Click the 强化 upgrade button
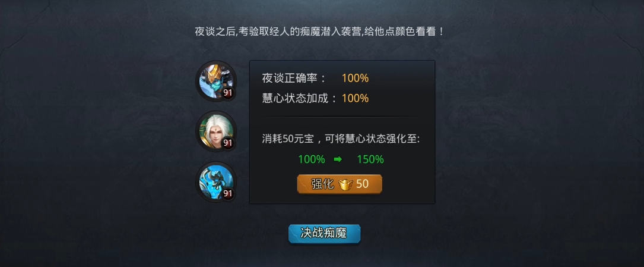The width and height of the screenshot is (644, 267). tap(340, 184)
